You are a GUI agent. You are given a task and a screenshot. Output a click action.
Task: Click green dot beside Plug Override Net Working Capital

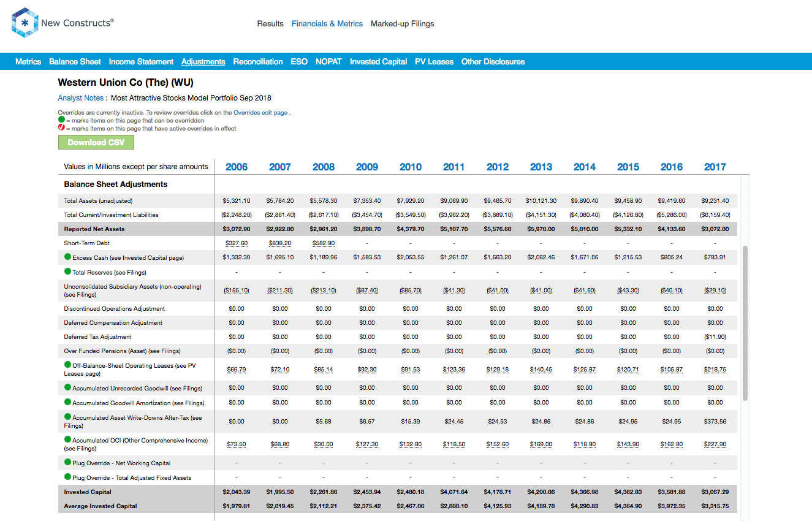67,462
